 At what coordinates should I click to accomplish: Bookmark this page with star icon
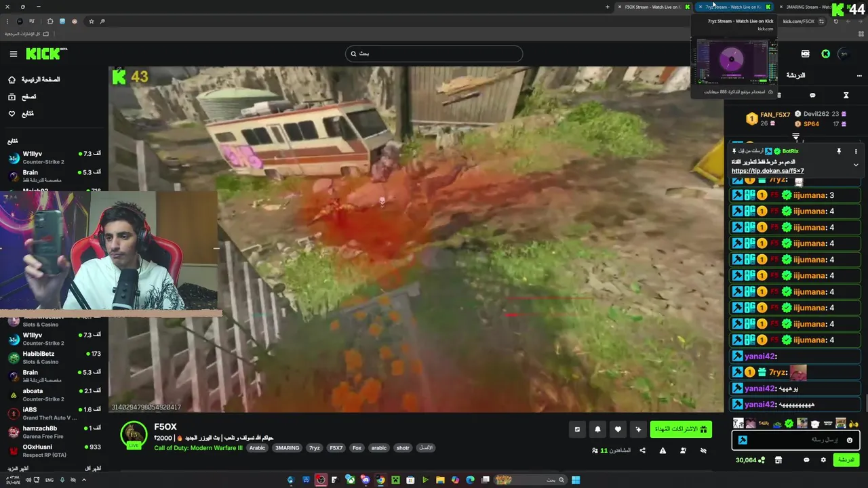pos(91,22)
